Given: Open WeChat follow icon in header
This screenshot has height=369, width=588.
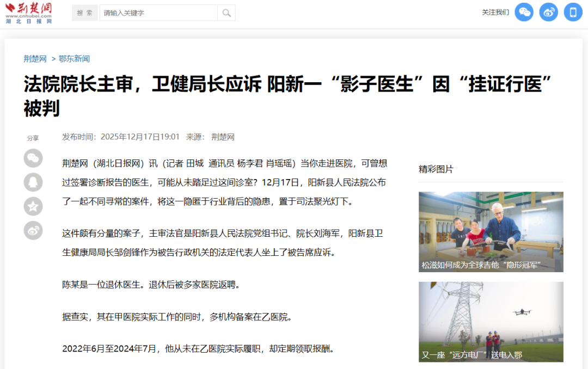Looking at the screenshot, I should (x=524, y=12).
